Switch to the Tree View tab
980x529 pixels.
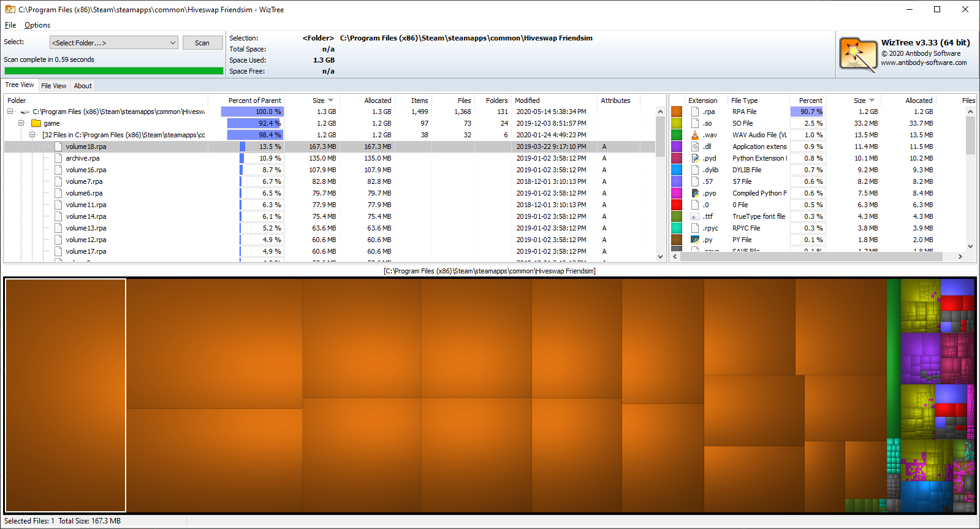[x=20, y=85]
